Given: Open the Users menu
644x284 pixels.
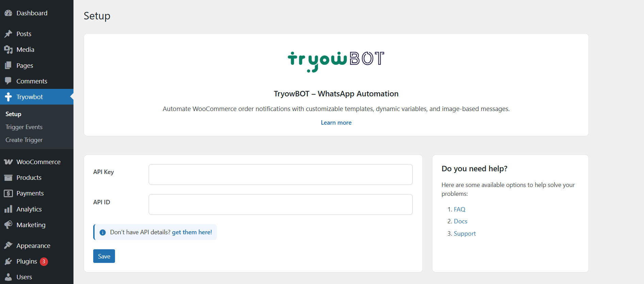Looking at the screenshot, I should [37, 277].
